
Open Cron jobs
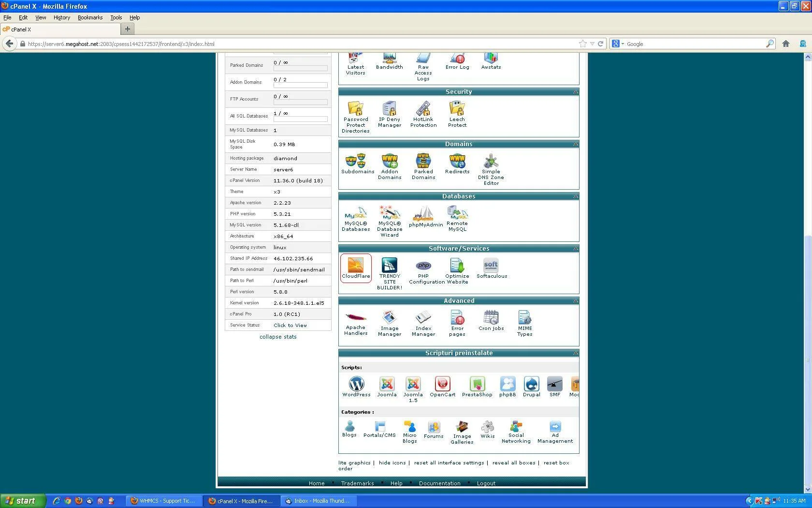[491, 320]
